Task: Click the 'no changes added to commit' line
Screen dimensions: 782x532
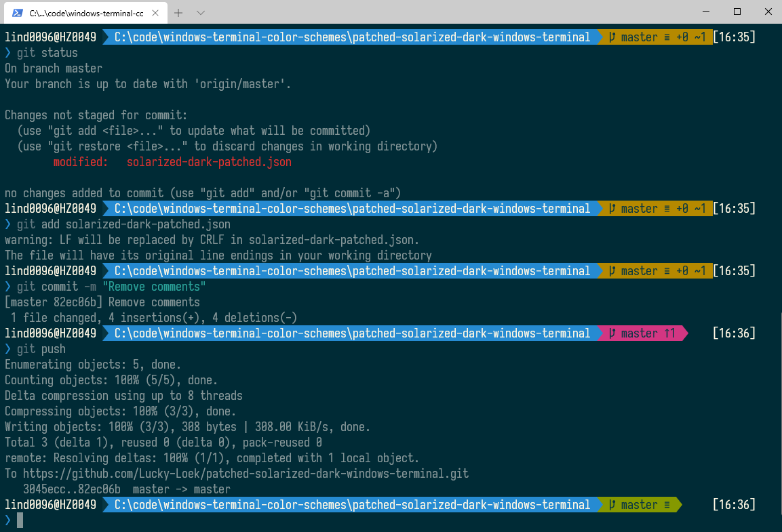Action: coord(203,192)
